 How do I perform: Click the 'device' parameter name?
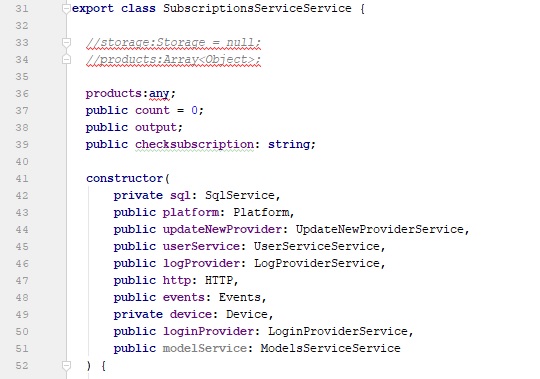[x=191, y=315]
